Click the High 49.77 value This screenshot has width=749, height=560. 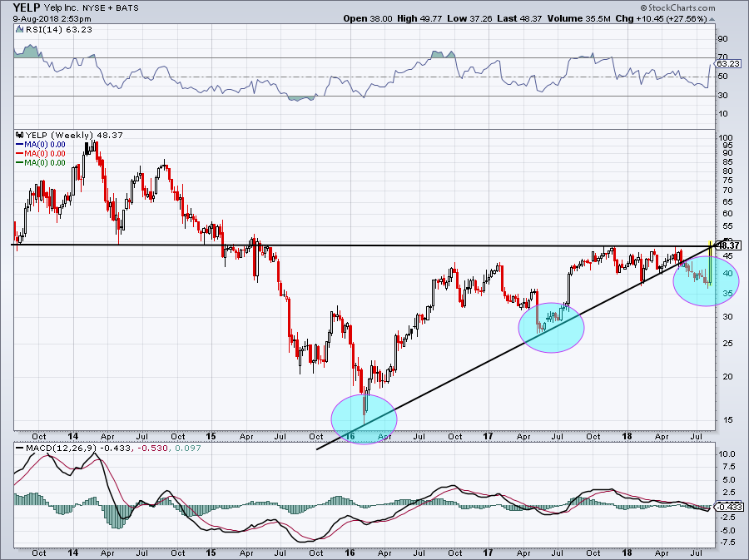click(420, 18)
